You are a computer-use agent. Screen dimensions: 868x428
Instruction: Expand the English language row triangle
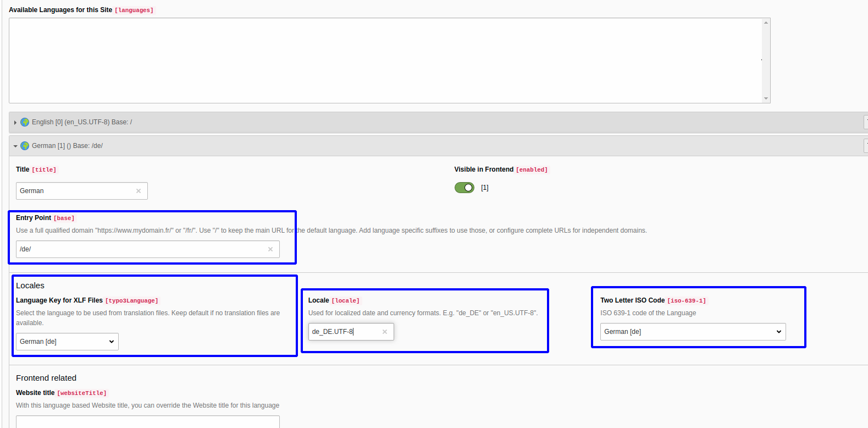(x=15, y=123)
